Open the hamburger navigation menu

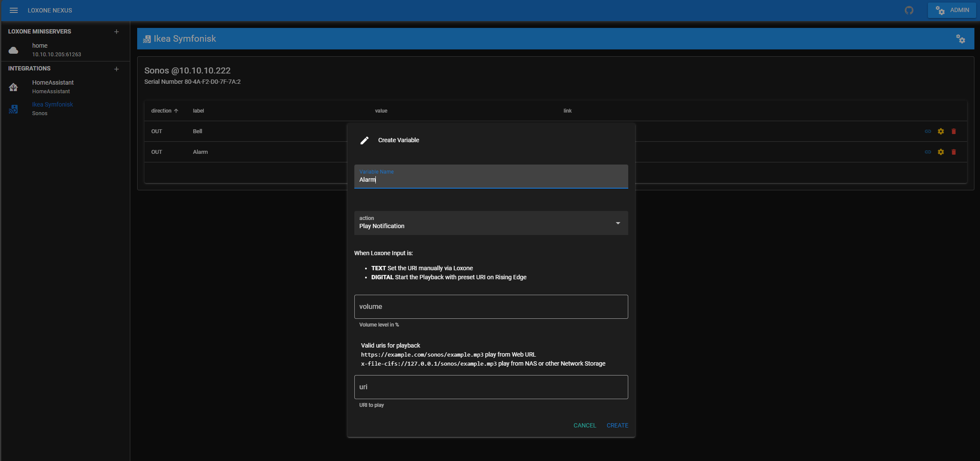14,10
